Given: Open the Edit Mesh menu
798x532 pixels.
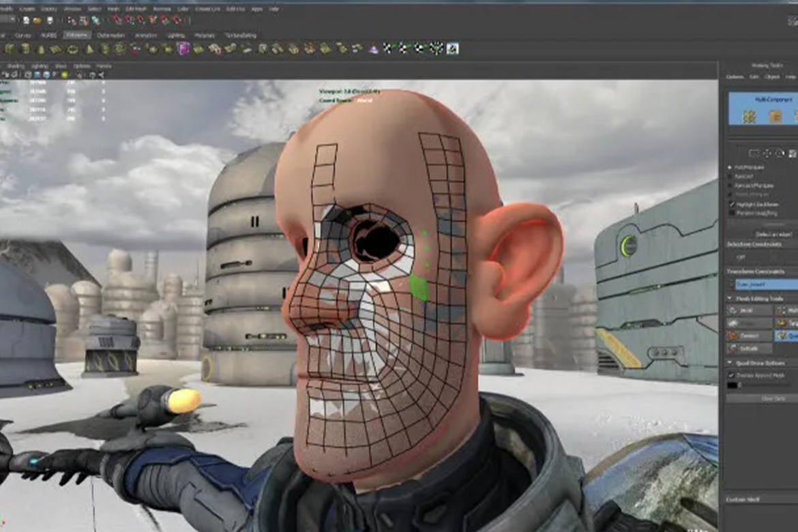Looking at the screenshot, I should point(136,9).
